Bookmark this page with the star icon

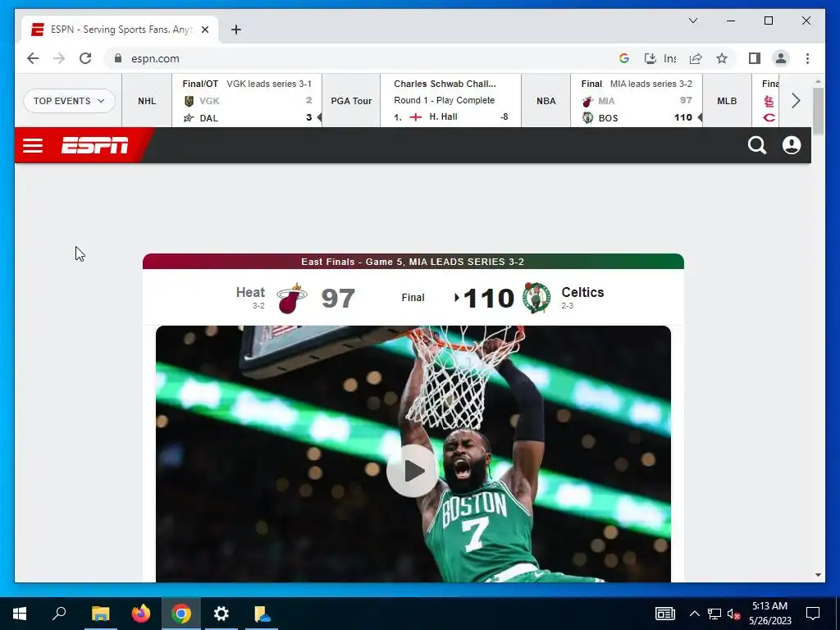click(x=722, y=58)
